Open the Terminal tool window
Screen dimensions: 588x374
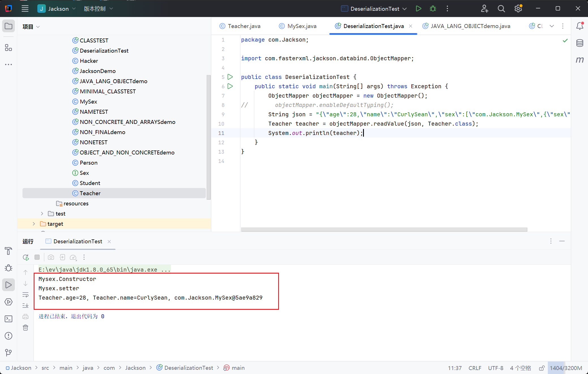click(8, 319)
